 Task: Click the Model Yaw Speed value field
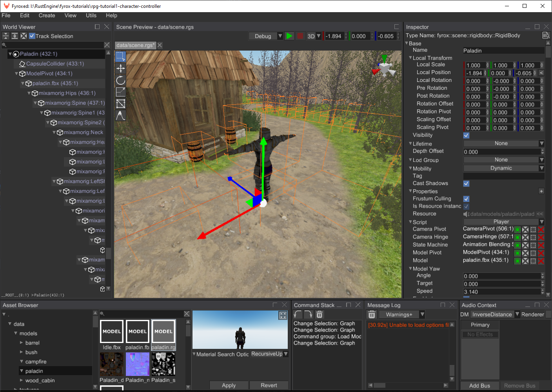coord(502,292)
